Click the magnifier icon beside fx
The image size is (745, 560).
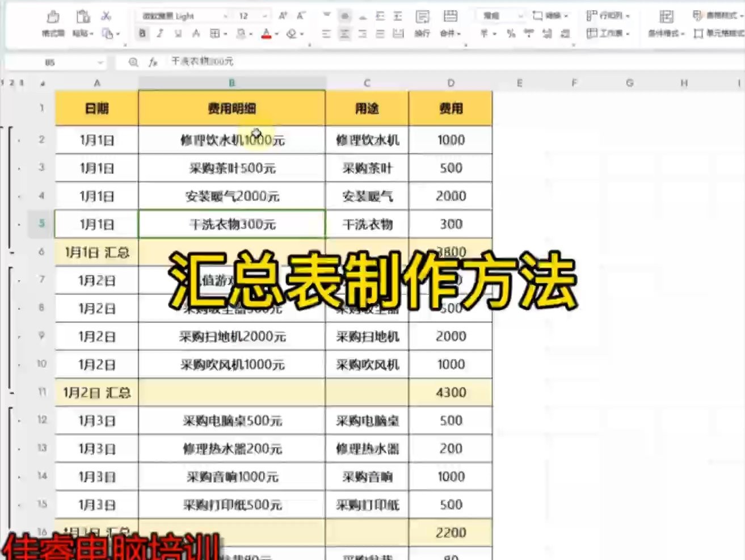pyautogui.click(x=133, y=62)
